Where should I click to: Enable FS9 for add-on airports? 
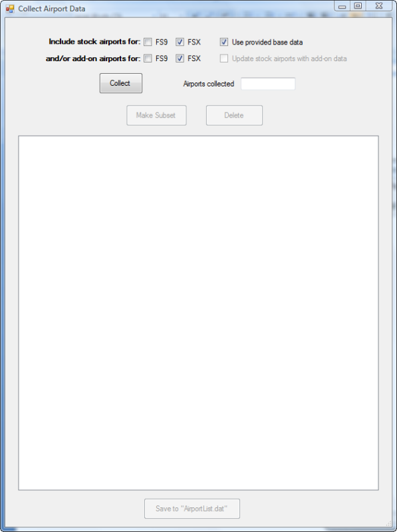[x=148, y=59]
